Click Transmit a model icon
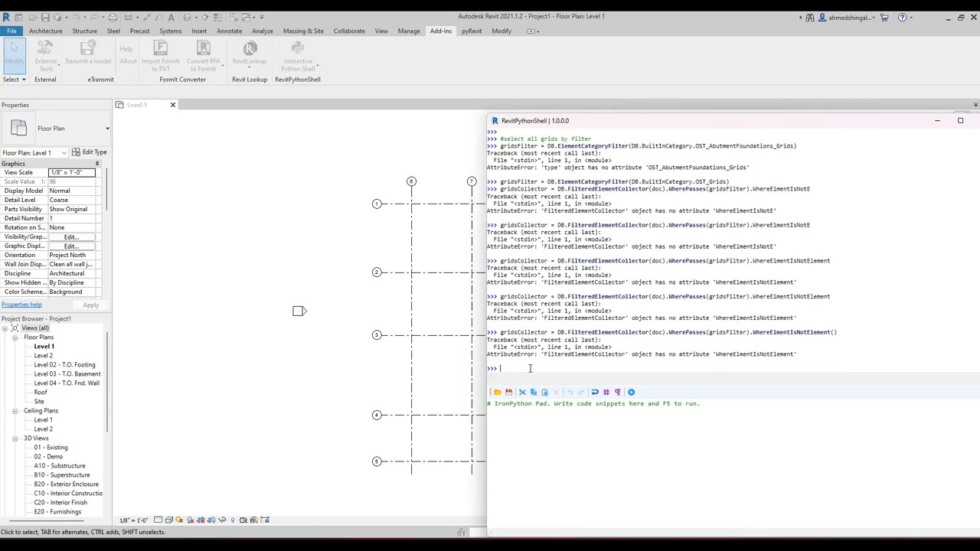The height and width of the screenshot is (551, 980). [x=88, y=54]
